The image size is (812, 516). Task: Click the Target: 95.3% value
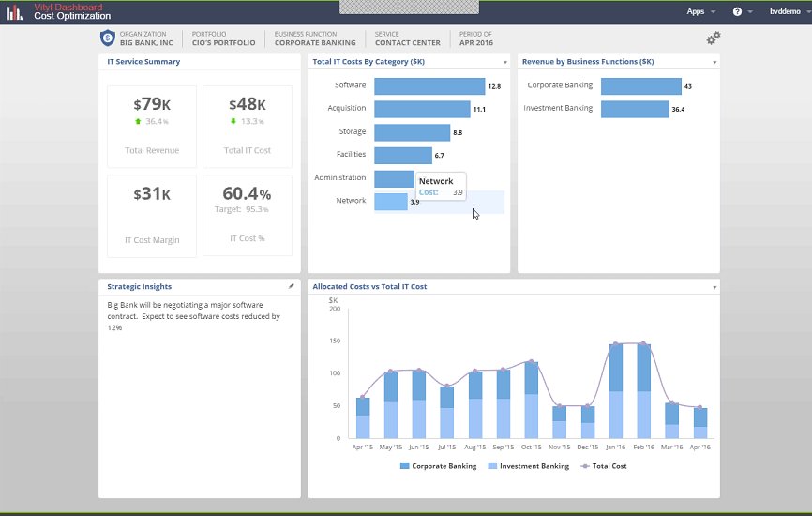click(x=241, y=209)
